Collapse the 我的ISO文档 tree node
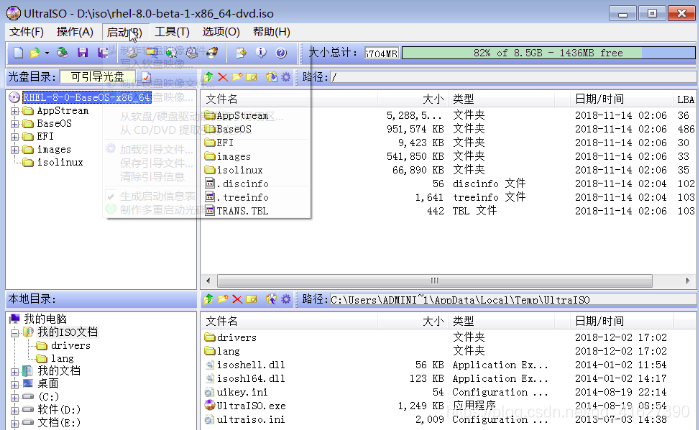 (x=15, y=332)
